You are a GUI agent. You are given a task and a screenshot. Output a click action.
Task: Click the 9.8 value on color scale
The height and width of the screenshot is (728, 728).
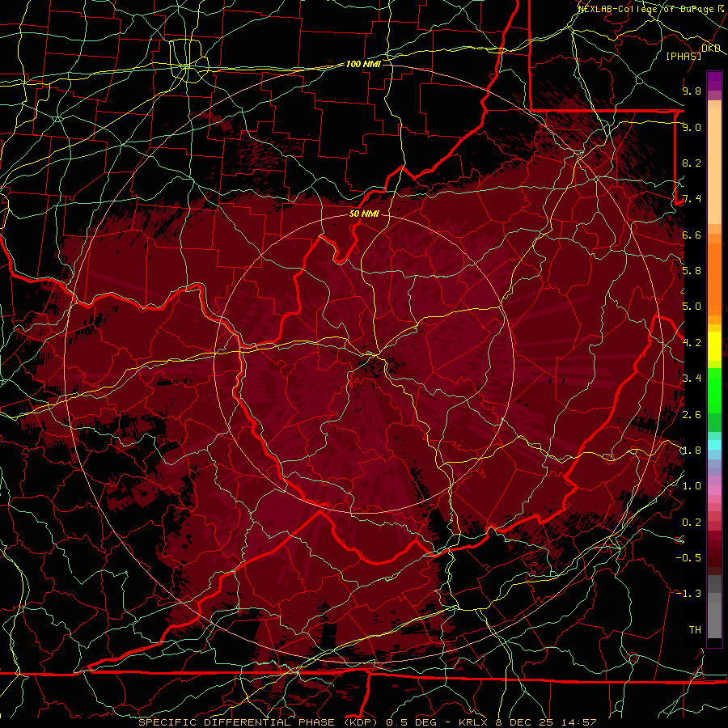click(x=692, y=91)
